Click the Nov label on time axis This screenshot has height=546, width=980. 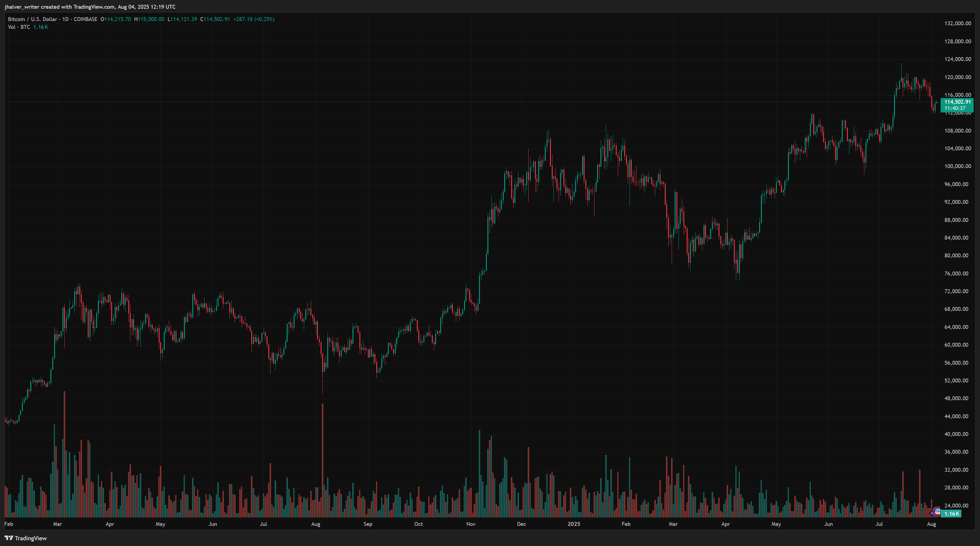[471, 524]
